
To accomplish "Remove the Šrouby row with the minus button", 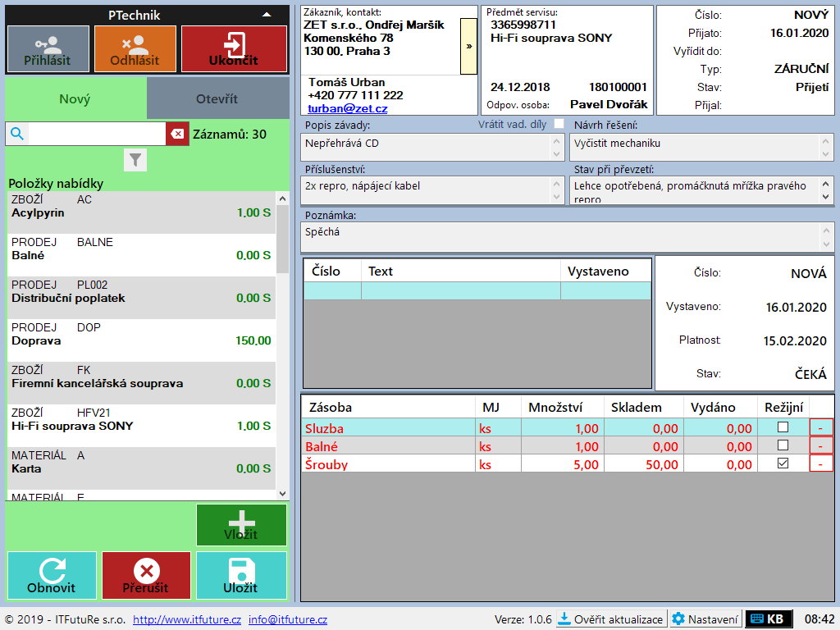I will point(820,463).
